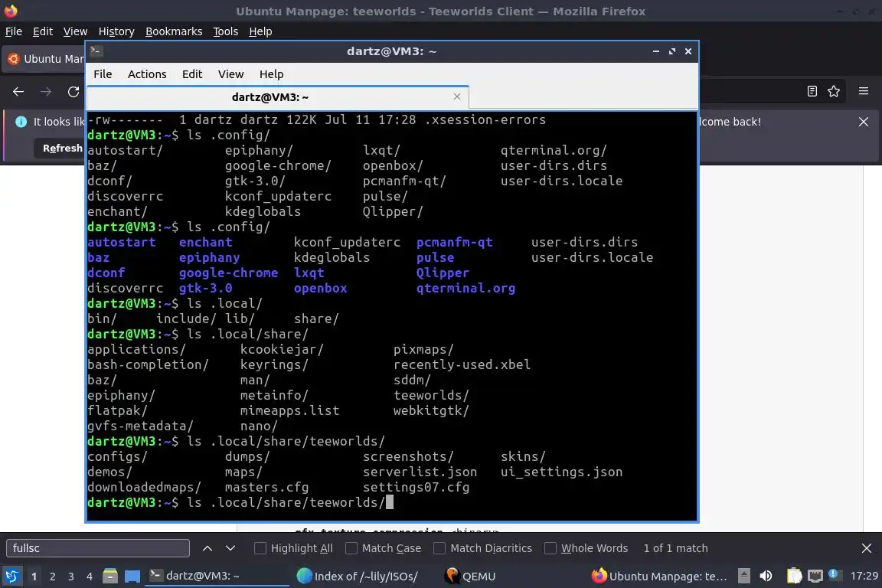Viewport: 882px width, 588px height.
Task: Click the terminal window title bar icon
Action: point(96,51)
